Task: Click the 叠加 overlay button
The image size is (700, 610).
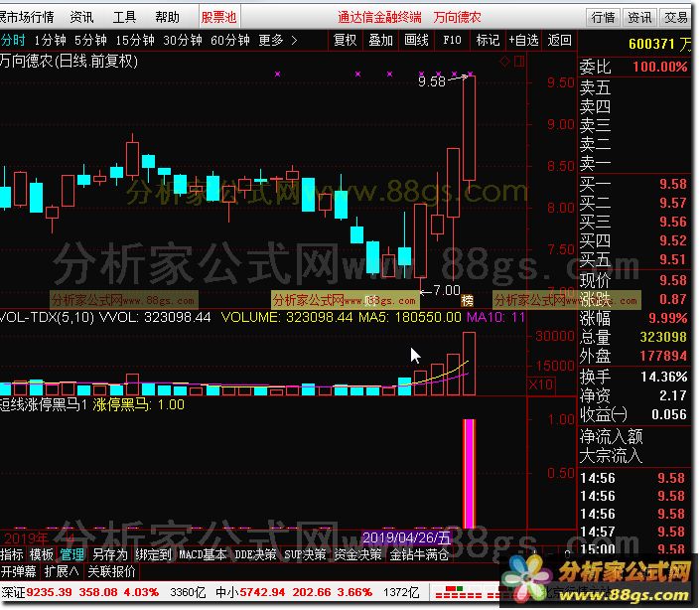Action: [380, 40]
